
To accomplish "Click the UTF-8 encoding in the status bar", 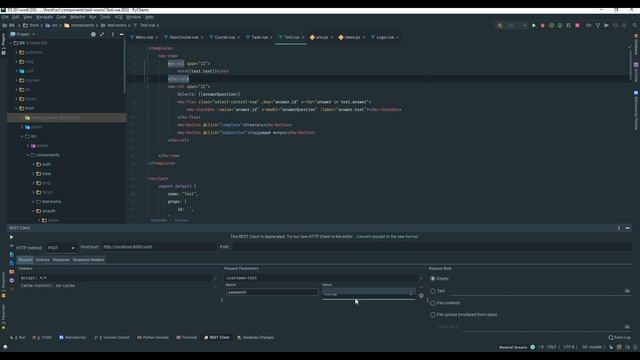I will pos(569,347).
